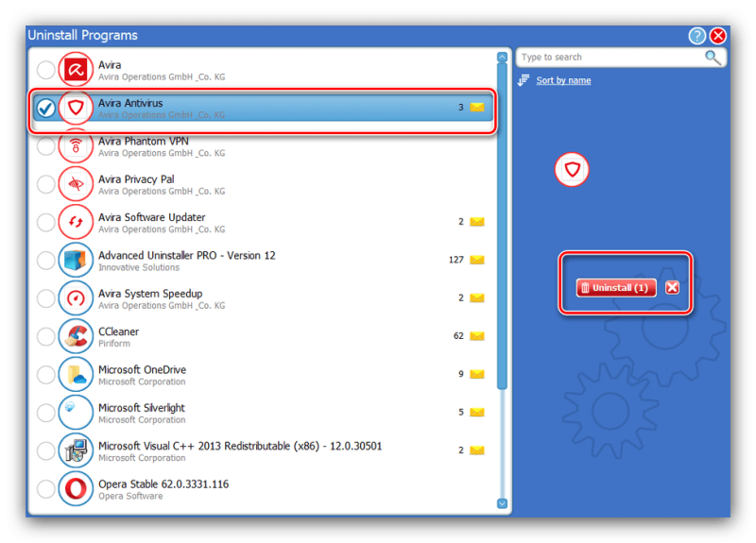Click the Microsoft Silverlight icon
The width and height of the screenshot is (756, 543).
(x=76, y=413)
